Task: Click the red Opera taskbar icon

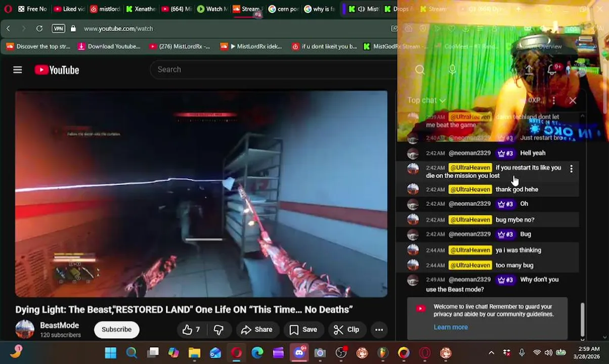Action: pyautogui.click(x=236, y=352)
